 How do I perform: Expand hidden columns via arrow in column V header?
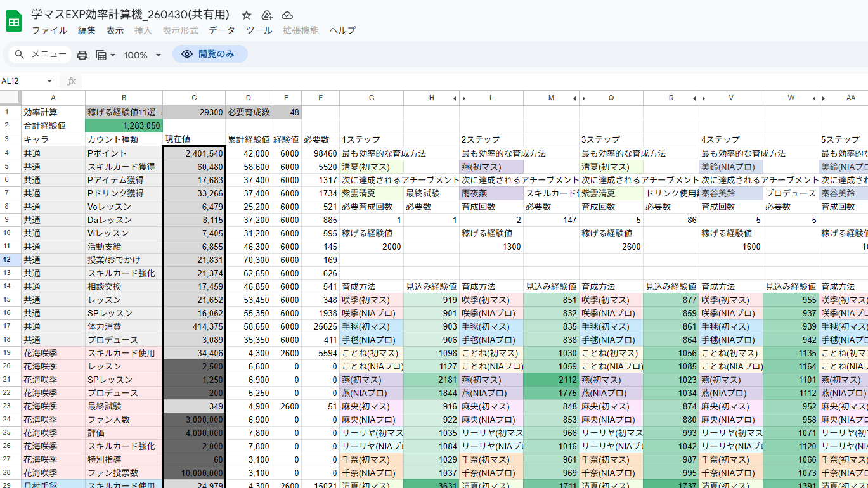704,98
